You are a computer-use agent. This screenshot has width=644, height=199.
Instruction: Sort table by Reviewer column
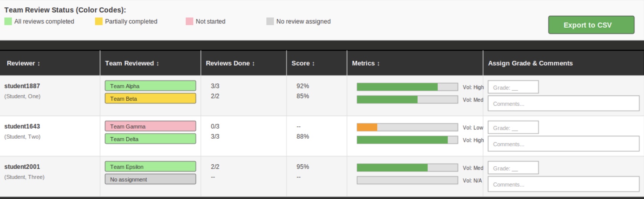point(23,63)
